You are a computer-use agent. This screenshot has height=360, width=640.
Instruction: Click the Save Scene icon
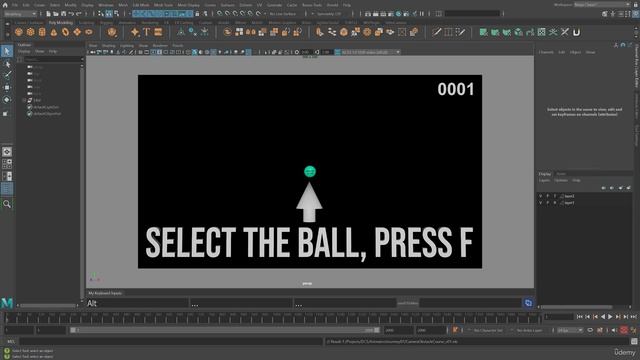coord(63,14)
